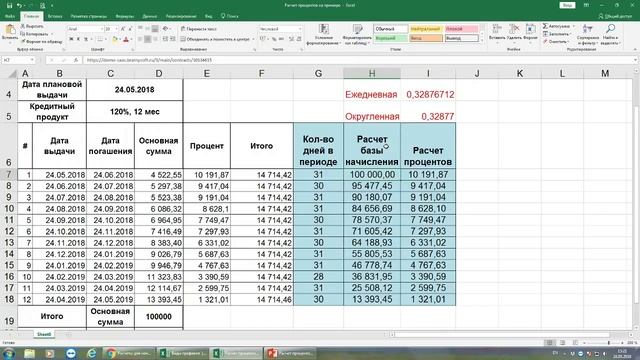The height and width of the screenshot is (360, 640).
Task: Open the File (Файл) tab
Action: (x=10, y=16)
